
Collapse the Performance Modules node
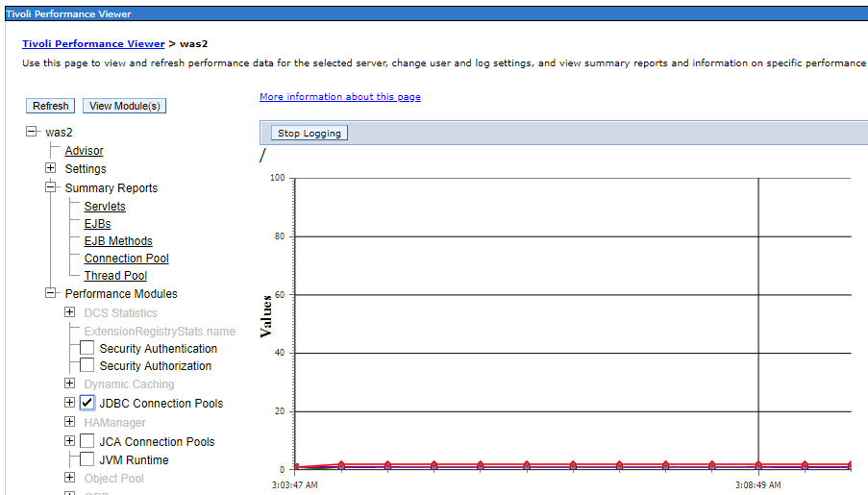click(50, 293)
